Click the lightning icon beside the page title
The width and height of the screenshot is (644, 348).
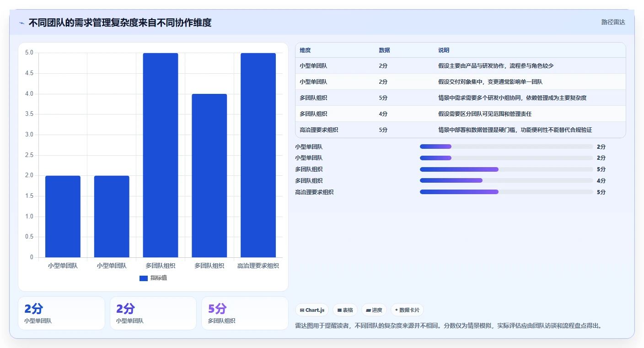(21, 23)
